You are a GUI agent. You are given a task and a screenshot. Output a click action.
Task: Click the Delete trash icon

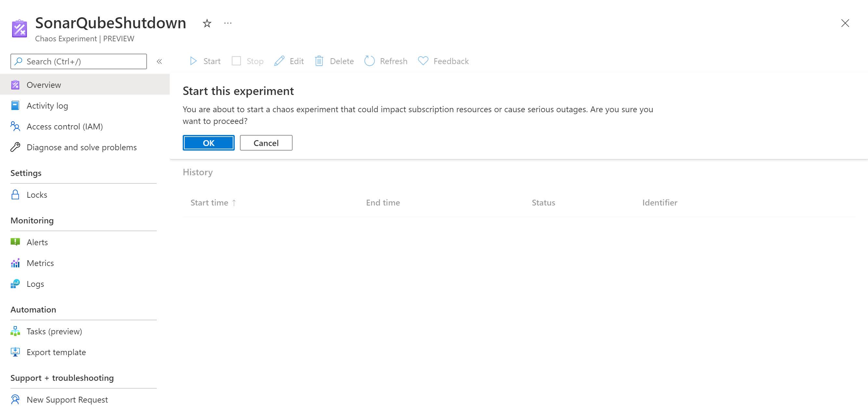point(319,61)
